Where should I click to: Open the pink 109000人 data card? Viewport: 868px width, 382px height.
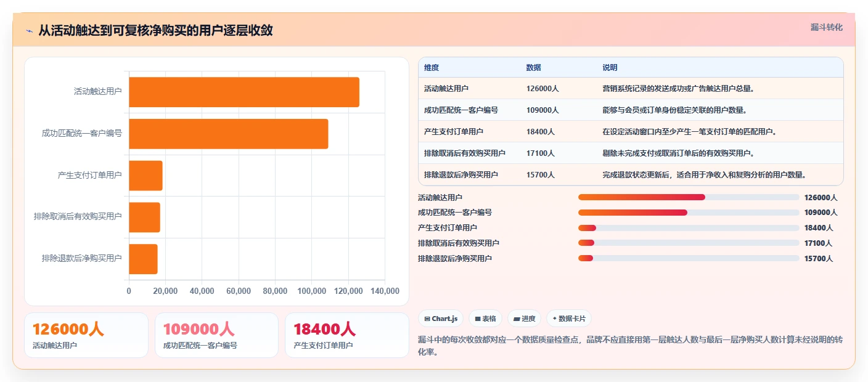[217, 335]
